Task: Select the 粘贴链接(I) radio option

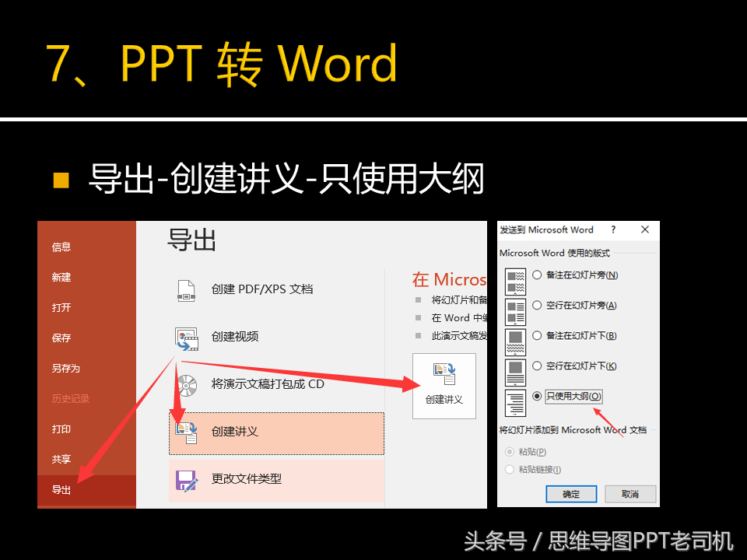Action: pyautogui.click(x=510, y=470)
